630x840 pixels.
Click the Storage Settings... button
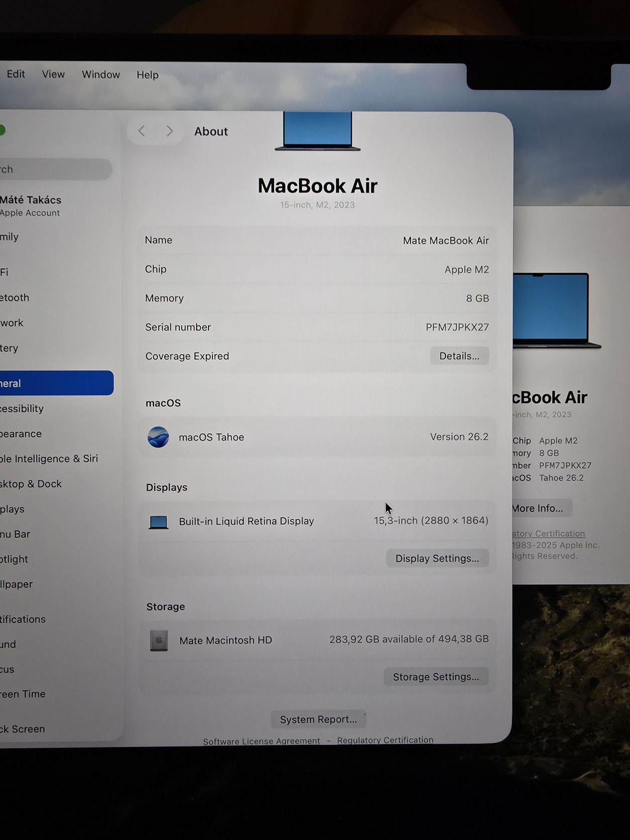click(436, 677)
